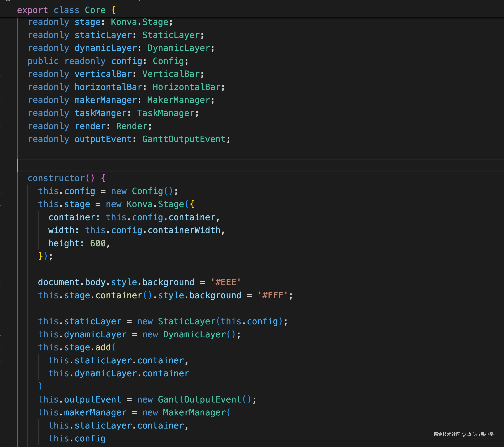504x447 pixels.
Task: Click the Konva.Stage type annotation
Action: tap(140, 22)
